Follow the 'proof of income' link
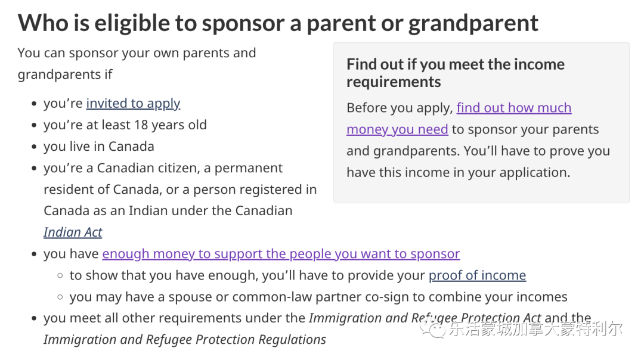This screenshot has width=644, height=357. point(477,275)
